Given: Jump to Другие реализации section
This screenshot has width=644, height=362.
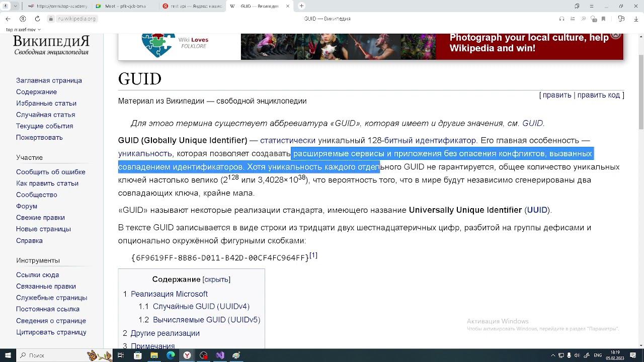Looking at the screenshot, I should (165, 333).
